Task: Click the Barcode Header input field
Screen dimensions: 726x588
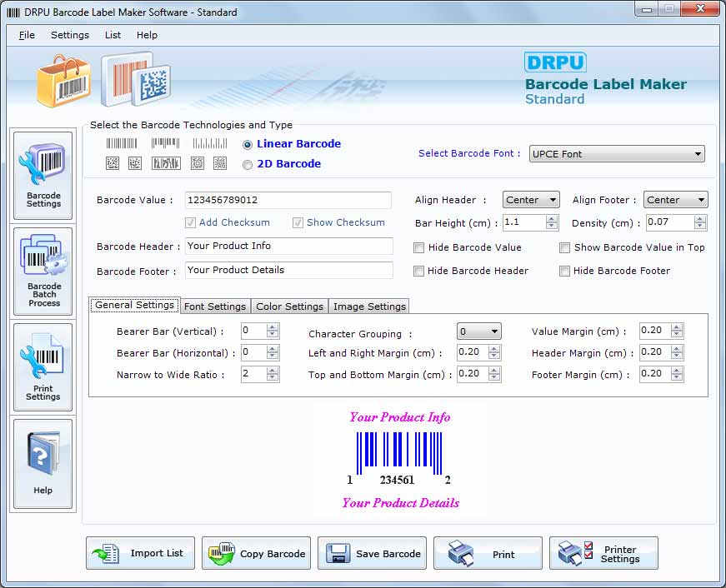Action: click(x=289, y=247)
